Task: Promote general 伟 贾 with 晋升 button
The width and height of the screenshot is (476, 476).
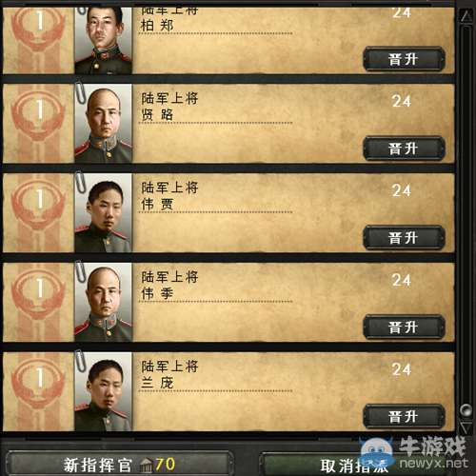Action: (x=404, y=238)
